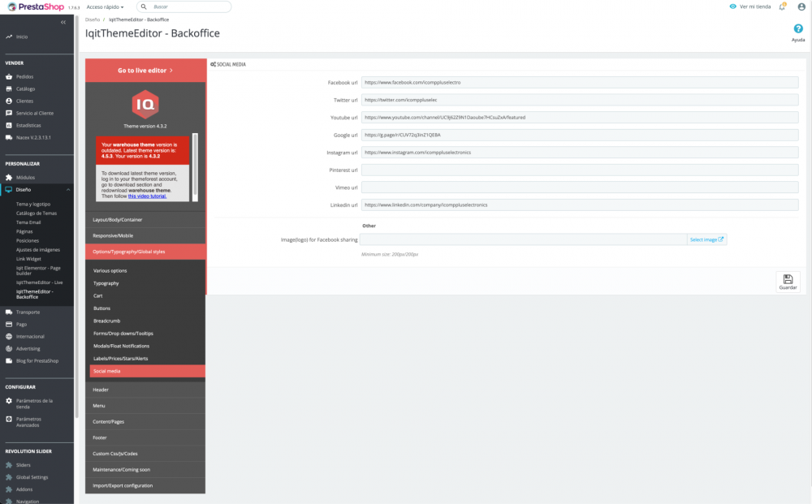Click the Facebook url input field
Image resolution: width=812 pixels, height=504 pixels.
(x=580, y=82)
